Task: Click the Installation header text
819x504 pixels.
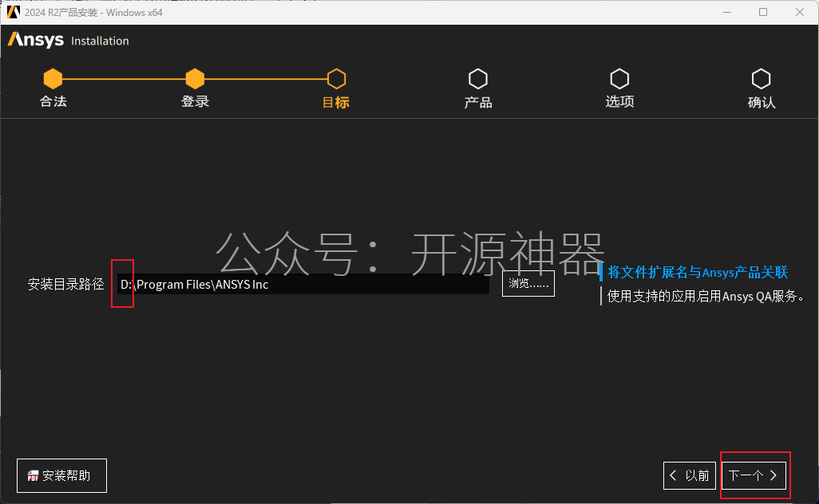Action: [100, 41]
